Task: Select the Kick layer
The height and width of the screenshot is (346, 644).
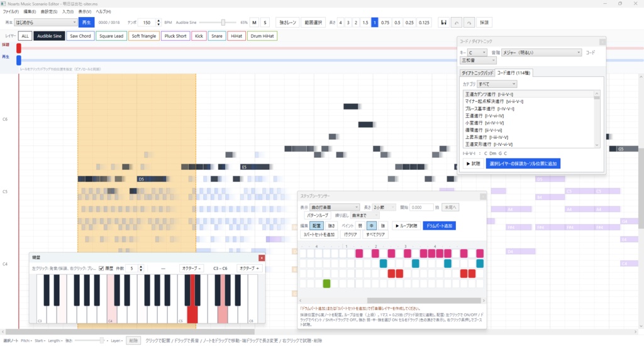Action: [199, 36]
